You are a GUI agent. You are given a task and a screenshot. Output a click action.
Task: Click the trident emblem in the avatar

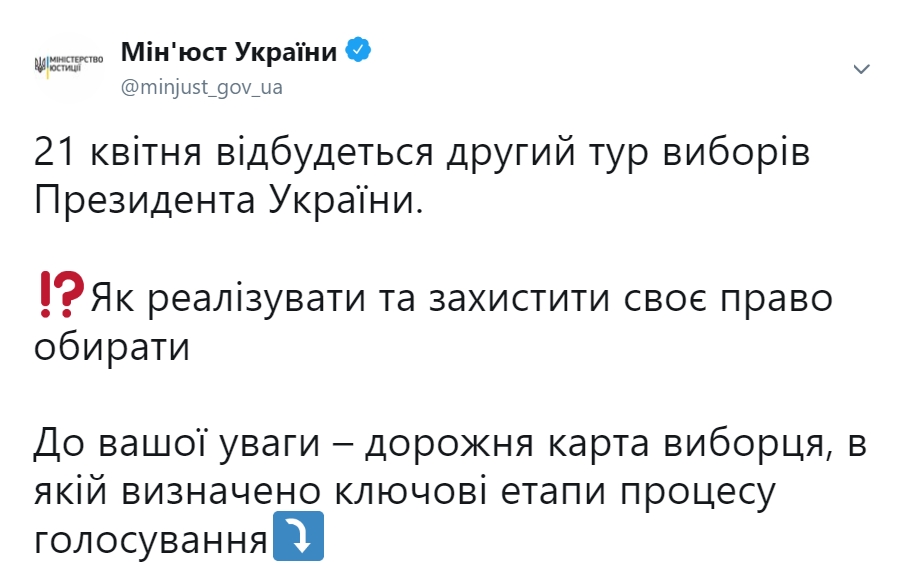pyautogui.click(x=40, y=65)
